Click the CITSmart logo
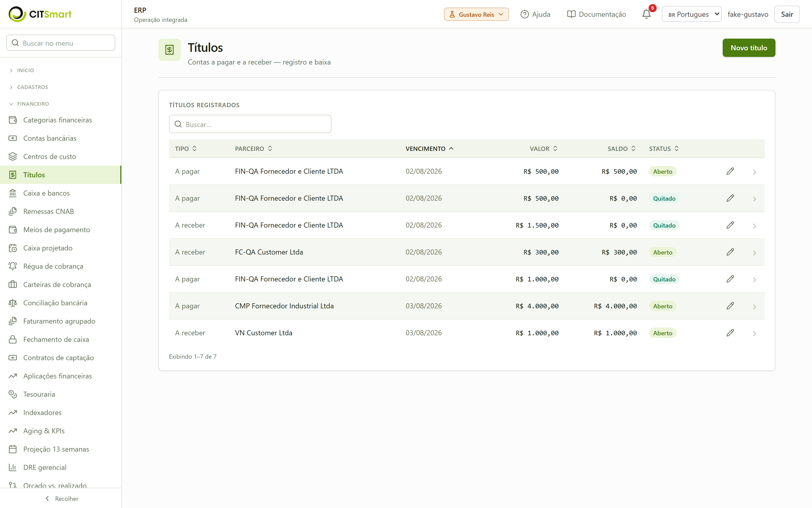 pyautogui.click(x=40, y=14)
